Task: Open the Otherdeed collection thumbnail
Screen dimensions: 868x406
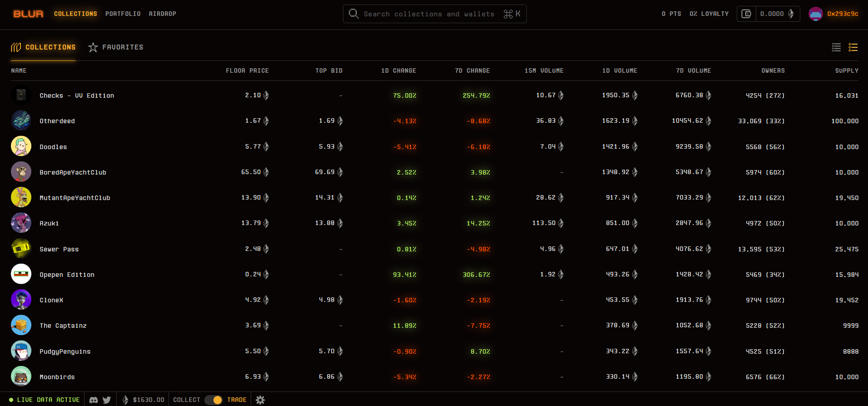Action: click(21, 120)
